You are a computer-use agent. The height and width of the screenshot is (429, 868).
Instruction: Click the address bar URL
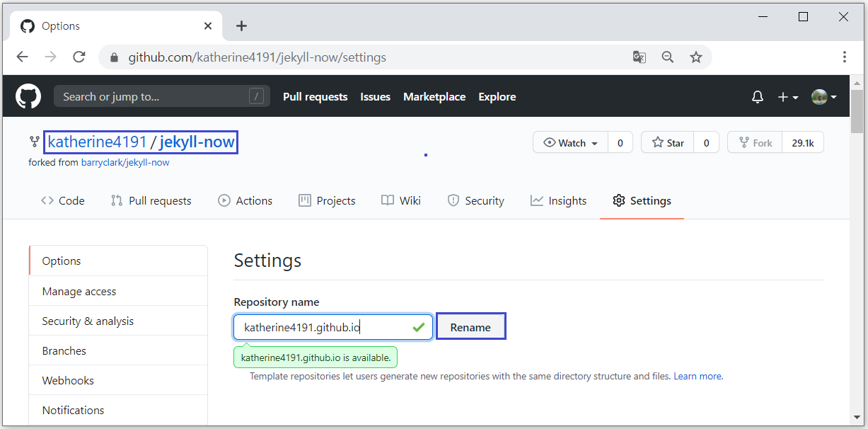[x=257, y=57]
